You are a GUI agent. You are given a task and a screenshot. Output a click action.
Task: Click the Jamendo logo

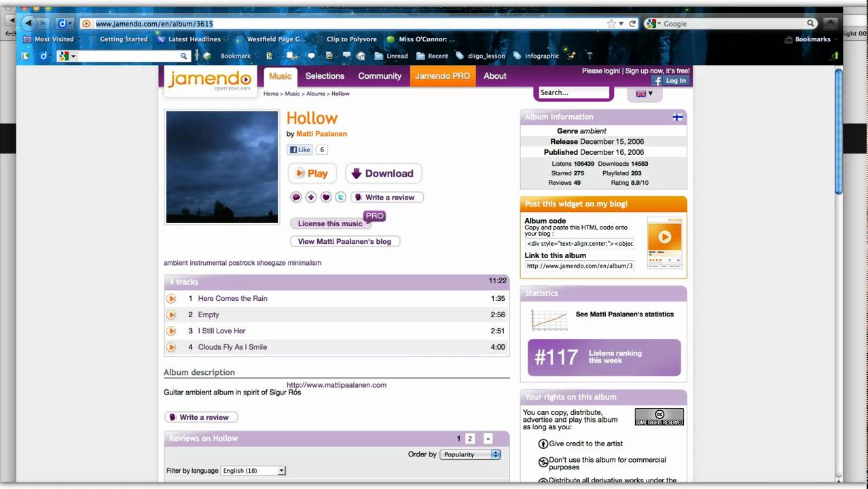(210, 80)
